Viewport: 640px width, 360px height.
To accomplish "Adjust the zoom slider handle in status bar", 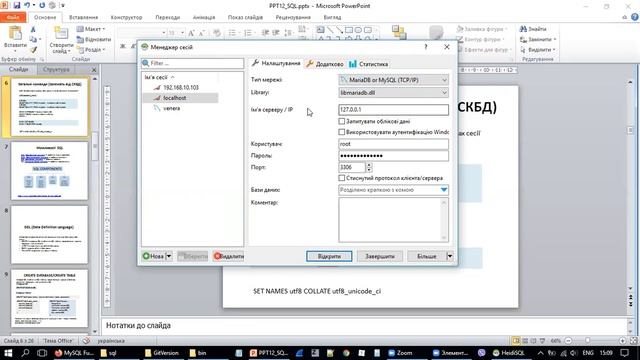I will point(588,340).
